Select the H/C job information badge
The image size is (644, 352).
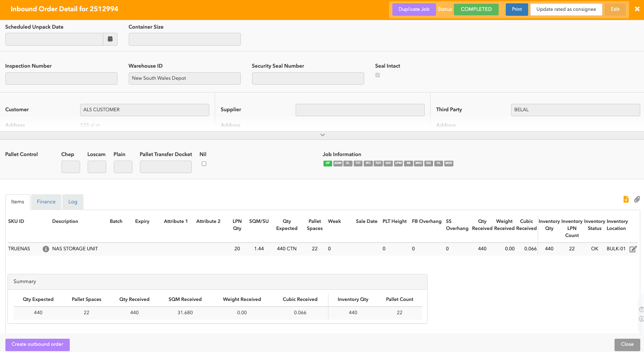(x=388, y=163)
